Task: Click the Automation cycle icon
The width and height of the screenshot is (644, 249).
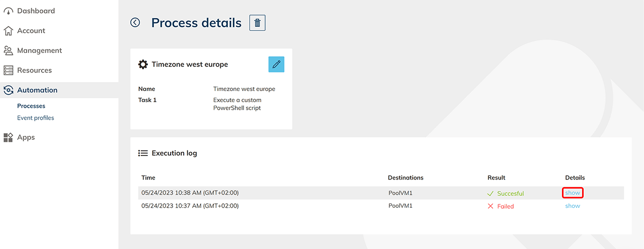Action: point(8,90)
